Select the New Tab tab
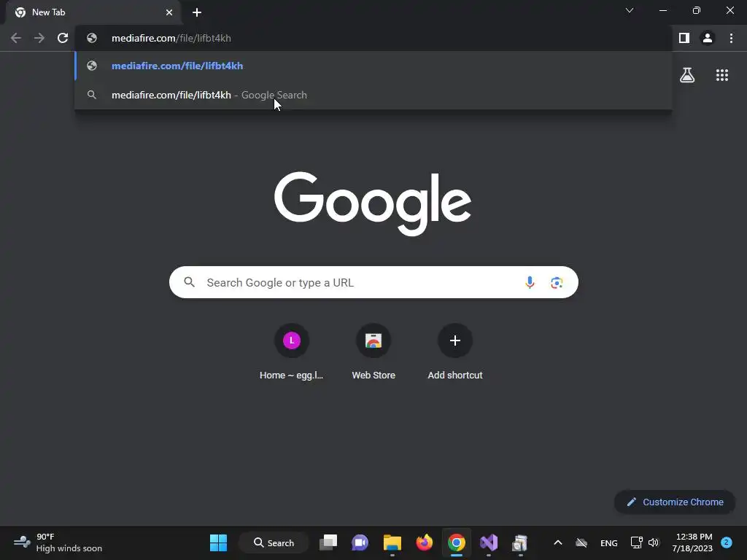 tap(93, 12)
